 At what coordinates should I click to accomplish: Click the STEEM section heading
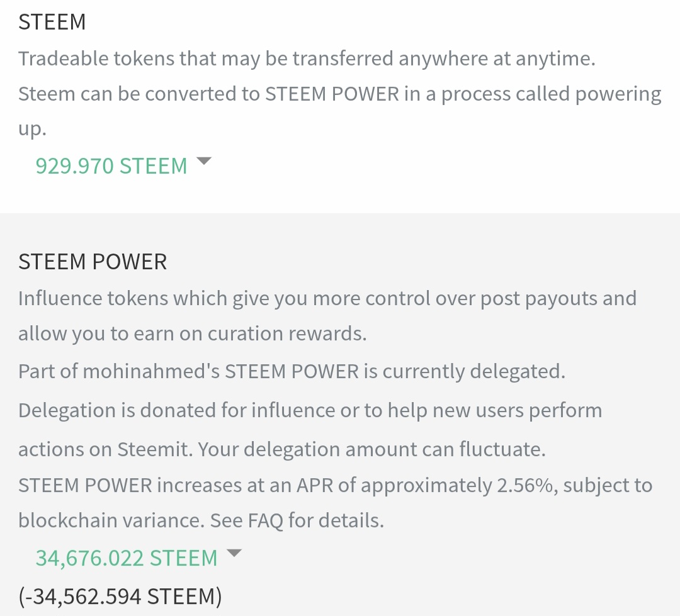click(52, 22)
